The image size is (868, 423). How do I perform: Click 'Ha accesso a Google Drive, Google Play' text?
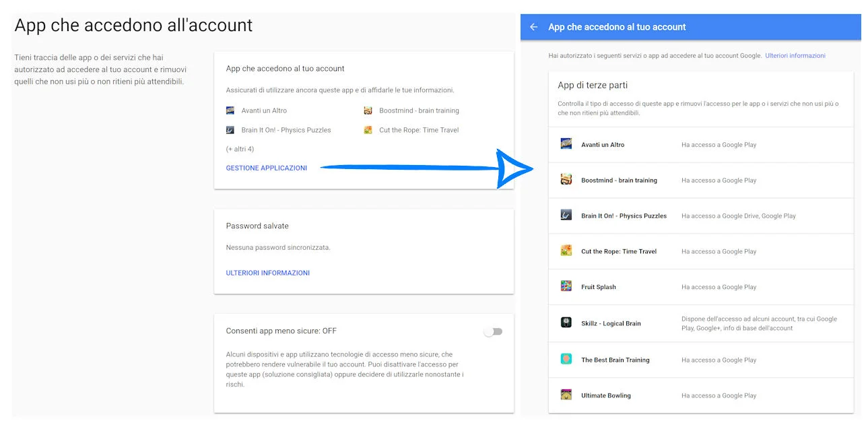click(x=739, y=216)
